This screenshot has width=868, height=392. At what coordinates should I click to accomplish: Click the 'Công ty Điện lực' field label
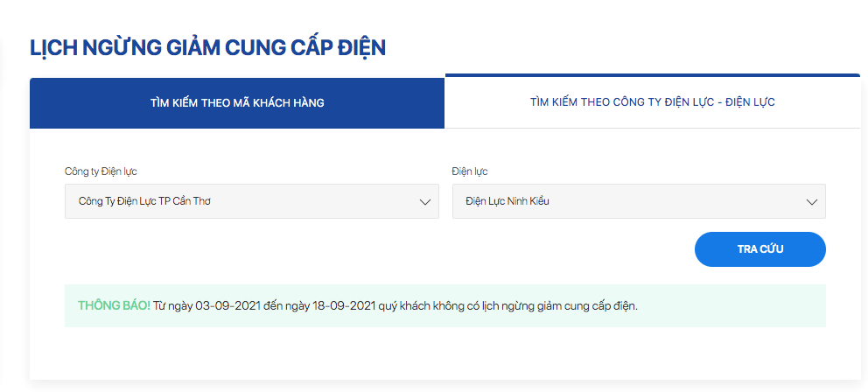(x=101, y=171)
